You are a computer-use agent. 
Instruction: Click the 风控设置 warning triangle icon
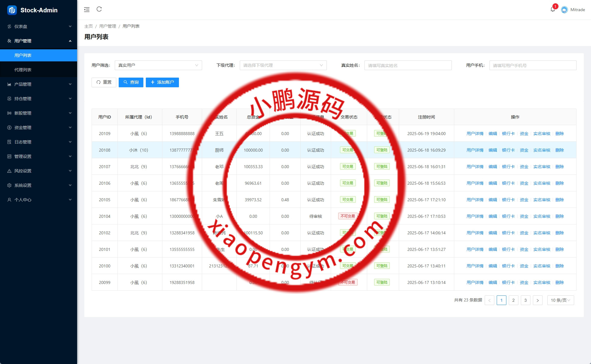click(9, 171)
